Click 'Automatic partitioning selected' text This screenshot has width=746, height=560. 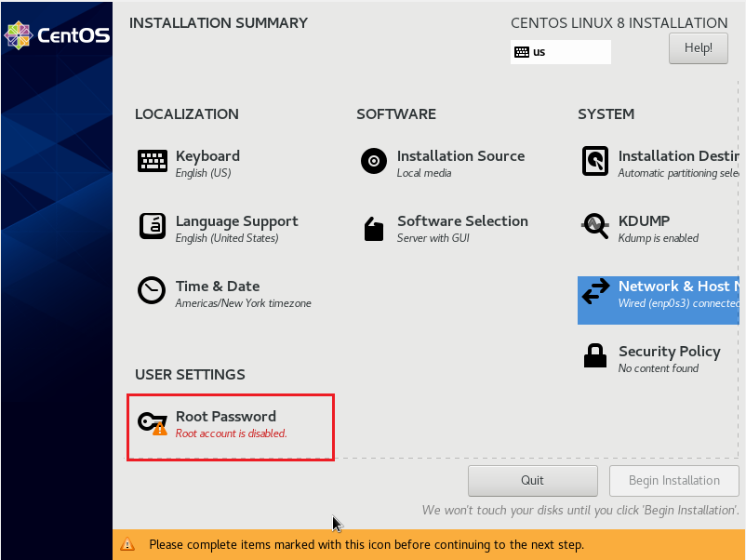[x=679, y=173]
